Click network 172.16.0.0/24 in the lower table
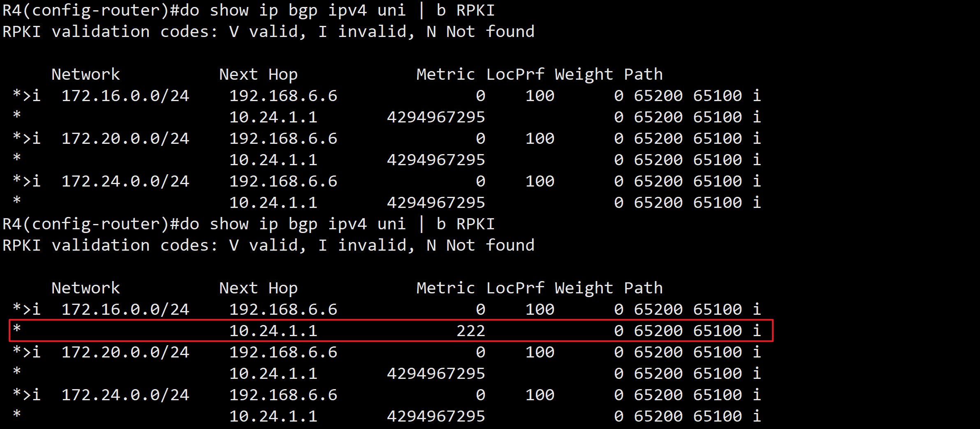This screenshot has width=980, height=429. [x=125, y=309]
